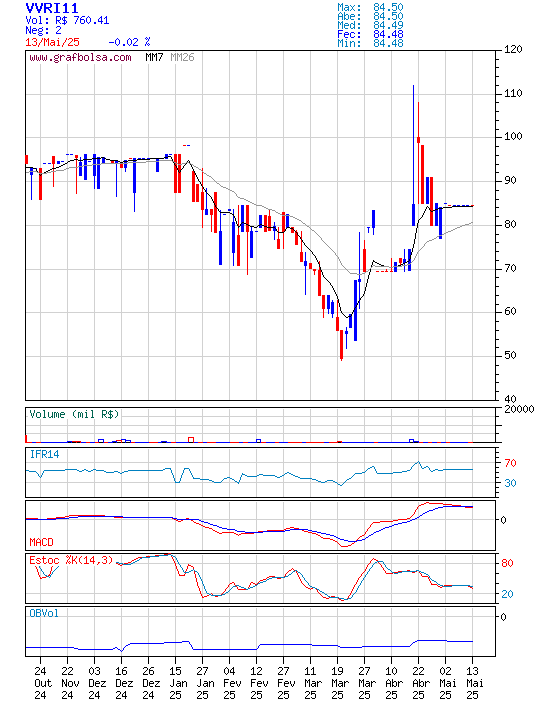Click the OBVol indicator label
The image size is (545, 720).
tap(44, 613)
